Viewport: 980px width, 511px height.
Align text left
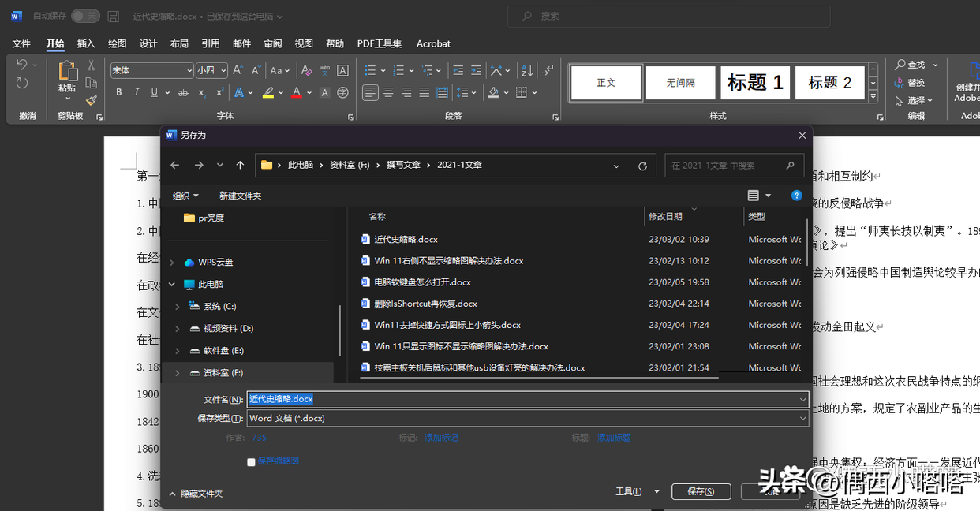[370, 93]
